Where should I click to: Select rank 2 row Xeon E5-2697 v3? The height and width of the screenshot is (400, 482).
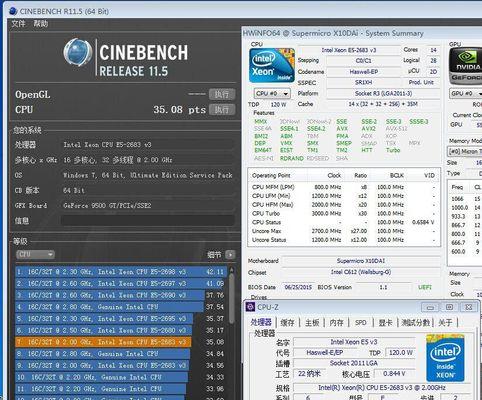point(121,284)
